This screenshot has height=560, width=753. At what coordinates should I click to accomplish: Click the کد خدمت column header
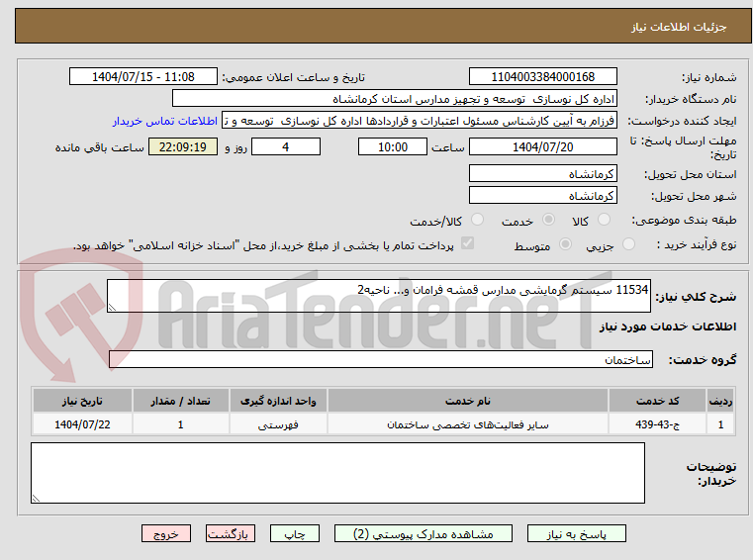pos(657,401)
